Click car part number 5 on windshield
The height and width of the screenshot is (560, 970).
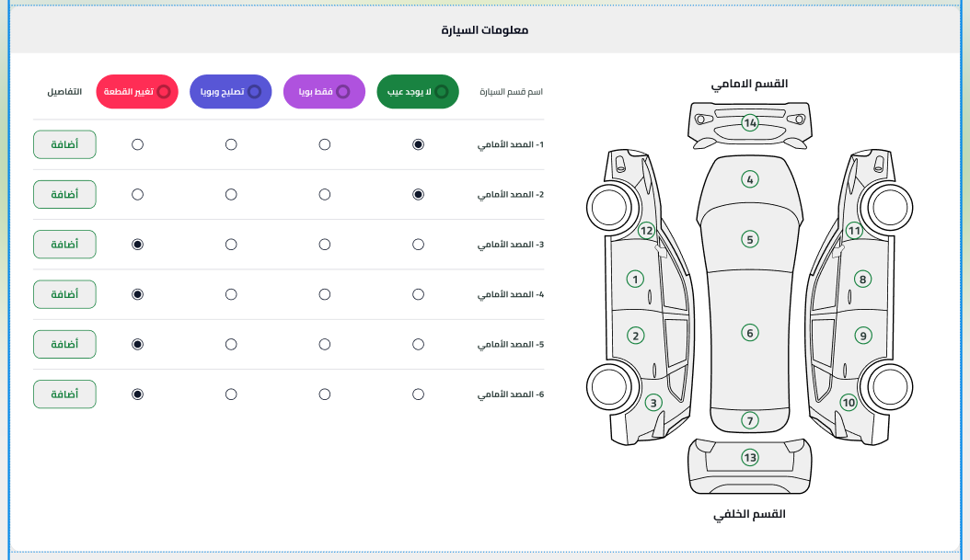(750, 239)
